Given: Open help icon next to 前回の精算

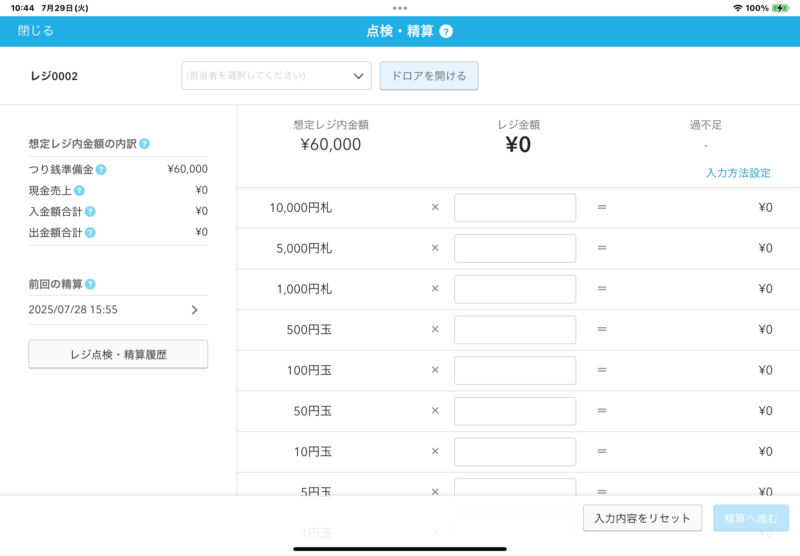Looking at the screenshot, I should click(90, 285).
